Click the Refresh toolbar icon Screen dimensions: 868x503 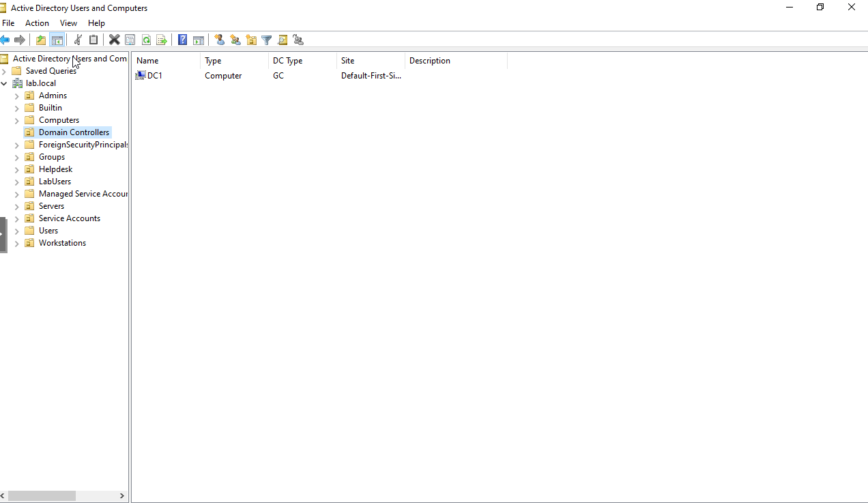[x=146, y=40]
